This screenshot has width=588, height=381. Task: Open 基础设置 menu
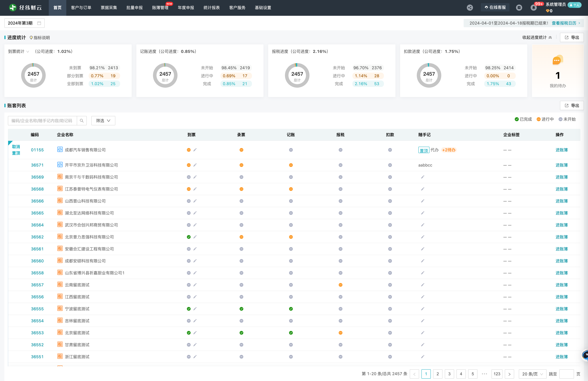(x=263, y=8)
